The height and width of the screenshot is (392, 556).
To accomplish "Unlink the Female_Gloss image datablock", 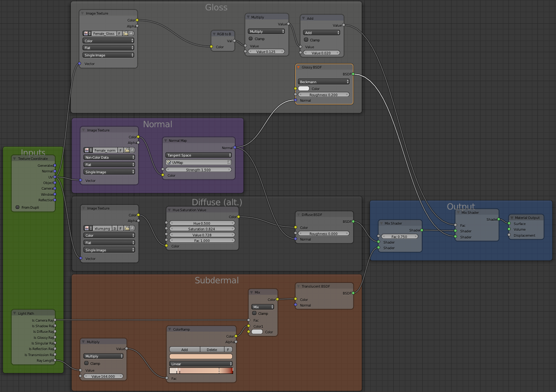I will (131, 33).
